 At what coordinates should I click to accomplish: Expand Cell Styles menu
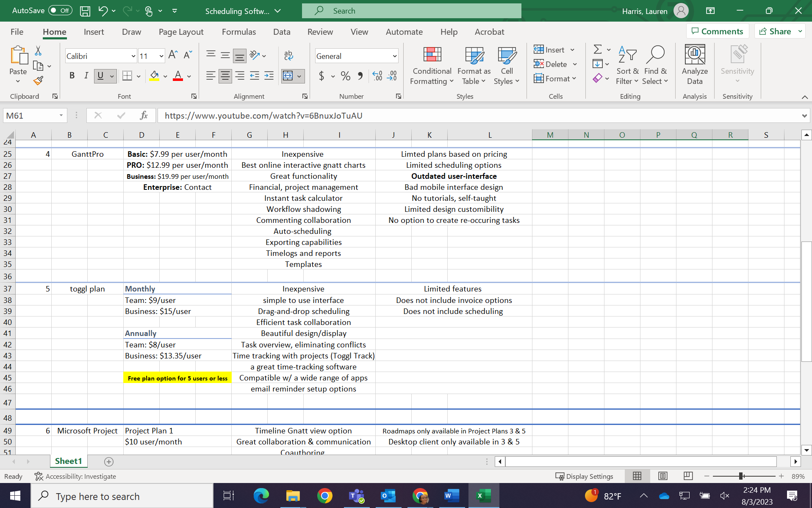507,65
